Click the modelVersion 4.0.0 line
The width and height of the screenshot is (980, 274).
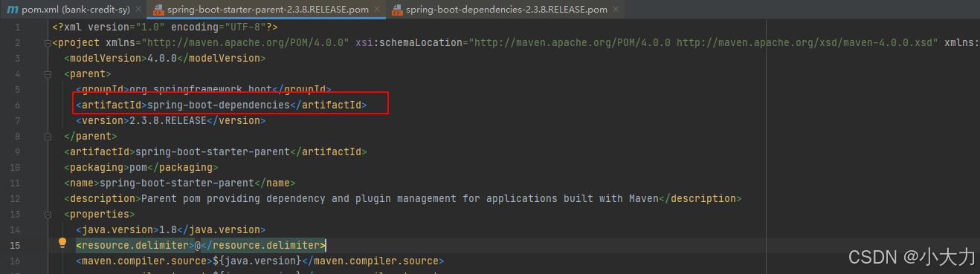click(164, 58)
